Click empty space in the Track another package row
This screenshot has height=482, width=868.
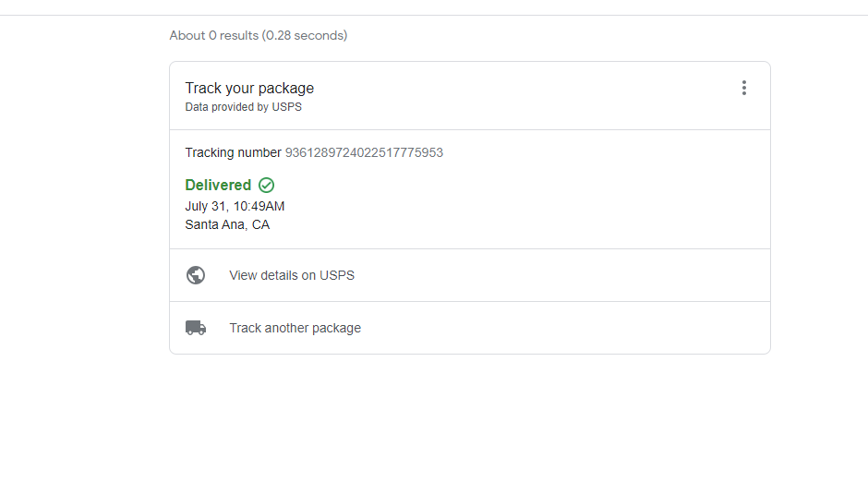point(553,328)
